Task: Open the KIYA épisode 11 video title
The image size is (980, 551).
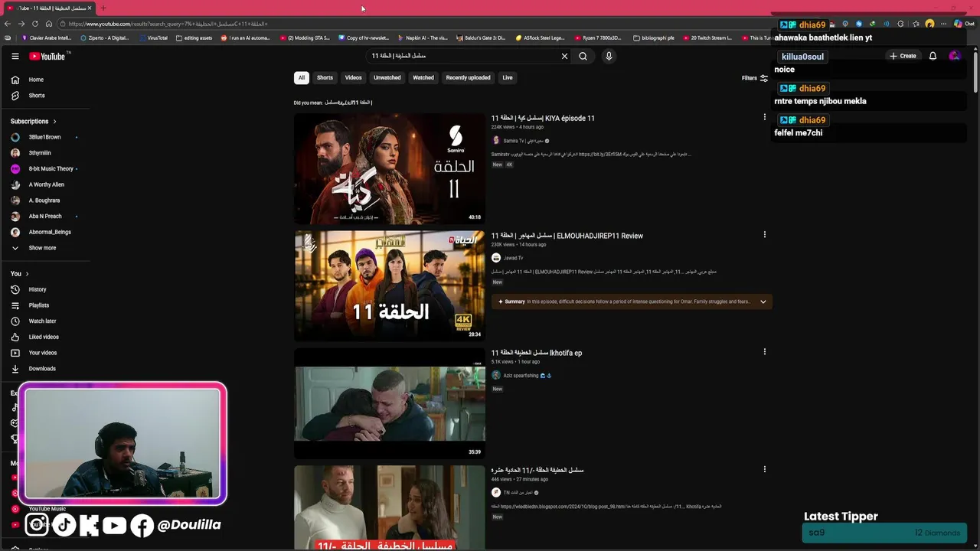Action: click(543, 119)
